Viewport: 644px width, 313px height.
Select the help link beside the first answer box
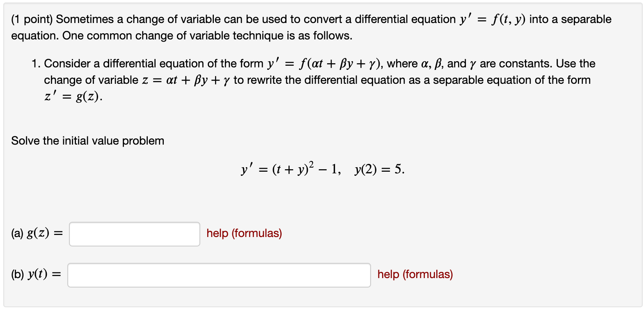(x=244, y=233)
